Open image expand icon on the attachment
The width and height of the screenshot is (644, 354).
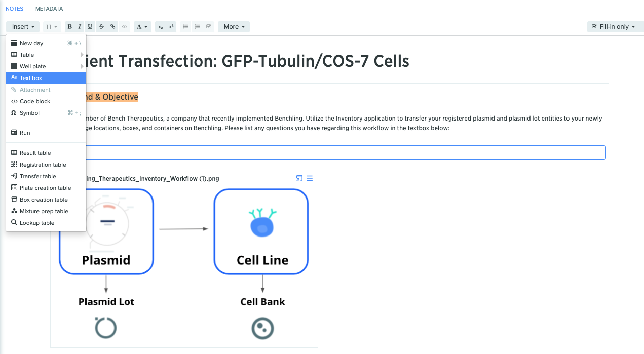click(299, 178)
